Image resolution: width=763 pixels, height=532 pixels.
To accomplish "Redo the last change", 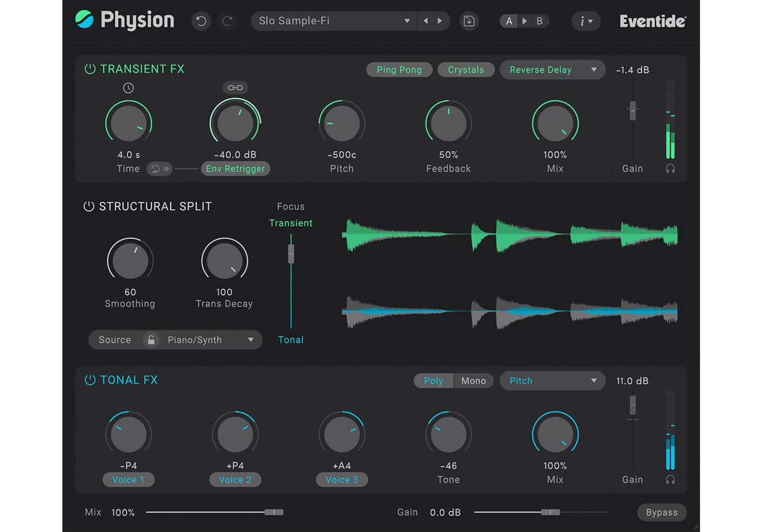I will click(x=227, y=20).
